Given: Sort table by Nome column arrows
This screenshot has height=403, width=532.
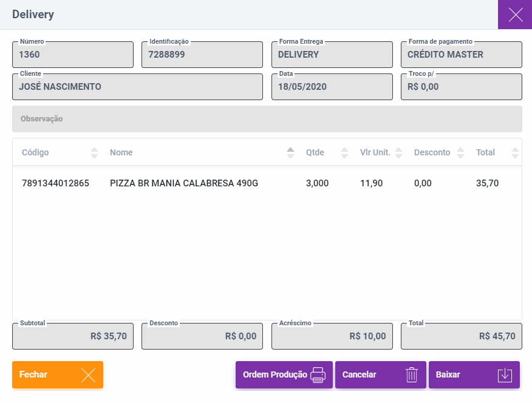Looking at the screenshot, I should (x=290, y=152).
